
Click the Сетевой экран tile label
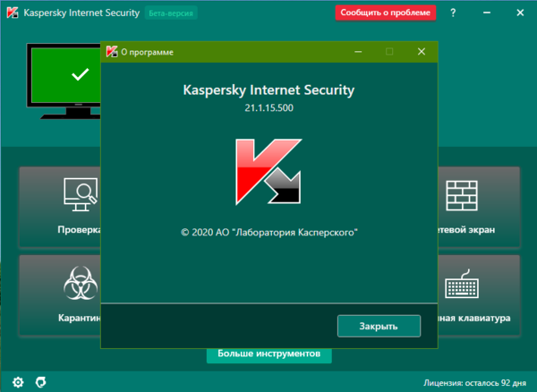coord(466,229)
